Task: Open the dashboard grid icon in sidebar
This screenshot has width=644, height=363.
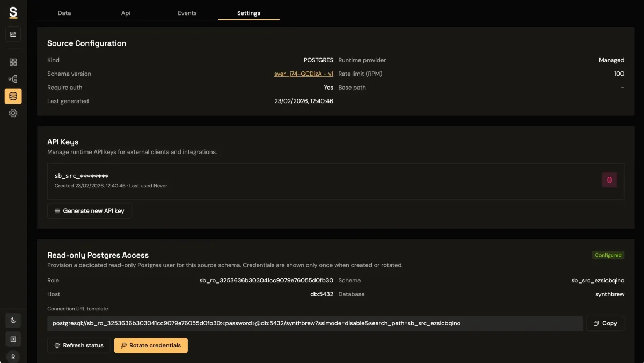Action: 13,62
